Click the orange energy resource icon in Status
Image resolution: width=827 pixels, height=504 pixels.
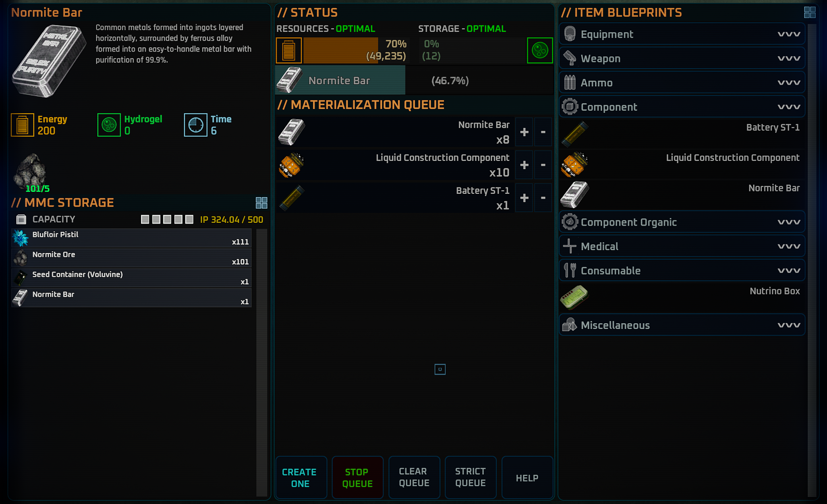coord(289,50)
